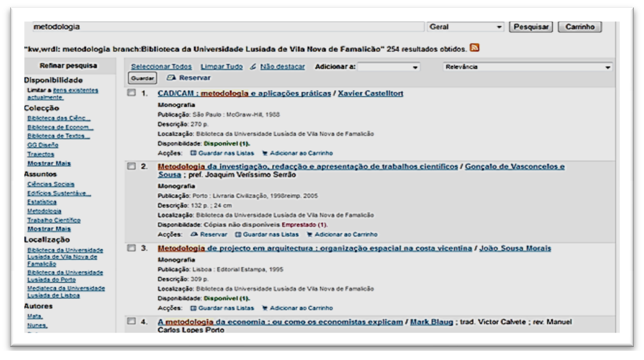The image size is (644, 360).
Task: Click Limpar Tudo link
Action: [x=222, y=67]
